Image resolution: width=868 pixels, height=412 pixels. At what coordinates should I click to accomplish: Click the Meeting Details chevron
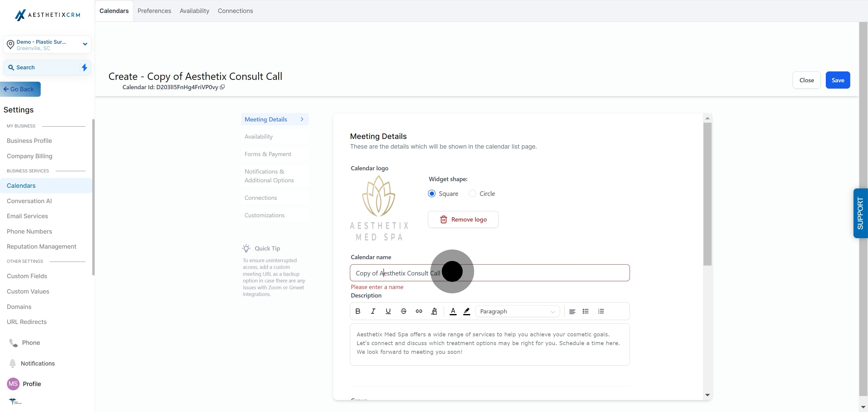tap(302, 119)
